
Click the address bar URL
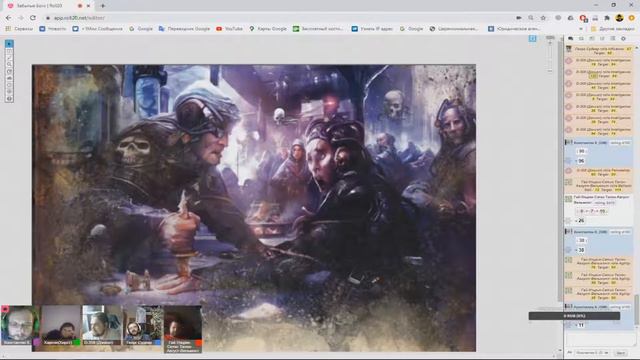79,18
